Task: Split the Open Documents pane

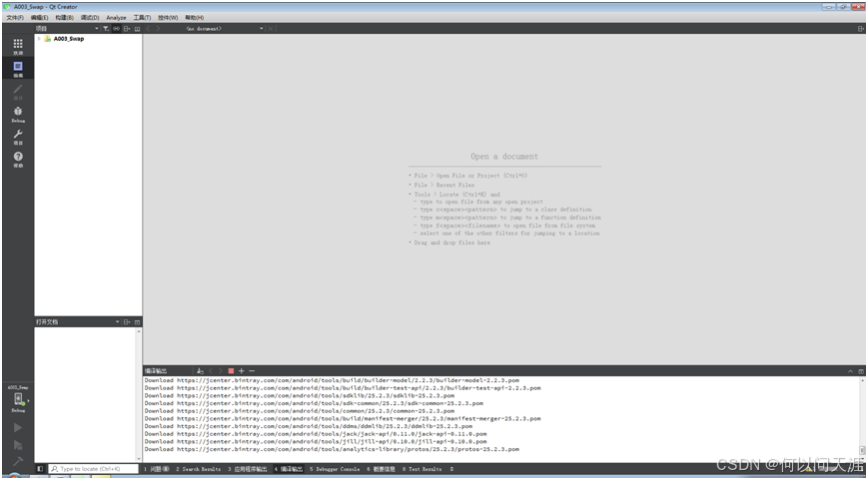Action: pyautogui.click(x=127, y=322)
